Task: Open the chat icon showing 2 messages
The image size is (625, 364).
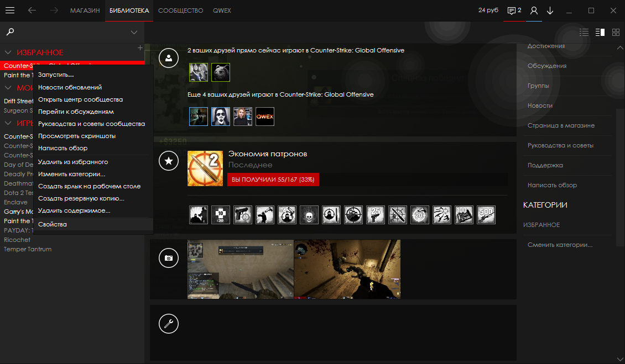Action: (514, 10)
